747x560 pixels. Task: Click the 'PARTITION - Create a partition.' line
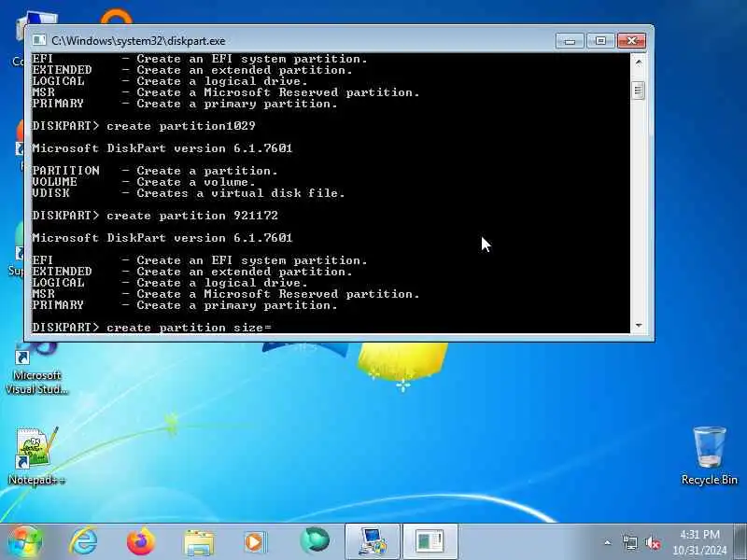[x=155, y=171]
